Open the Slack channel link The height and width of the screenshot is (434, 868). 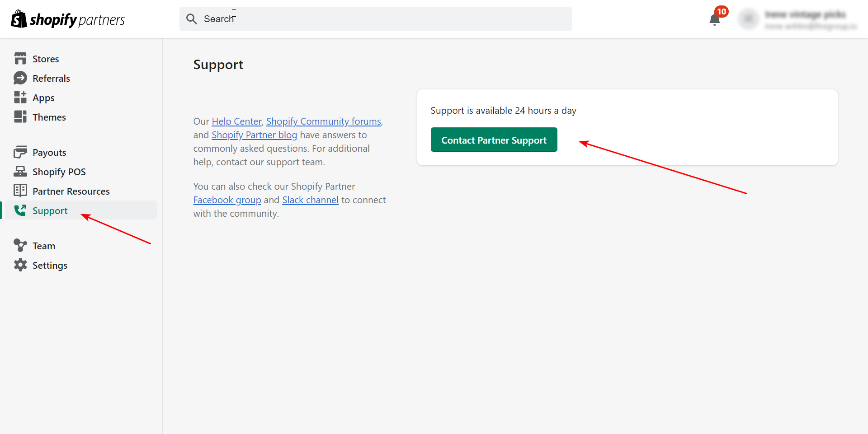point(310,200)
